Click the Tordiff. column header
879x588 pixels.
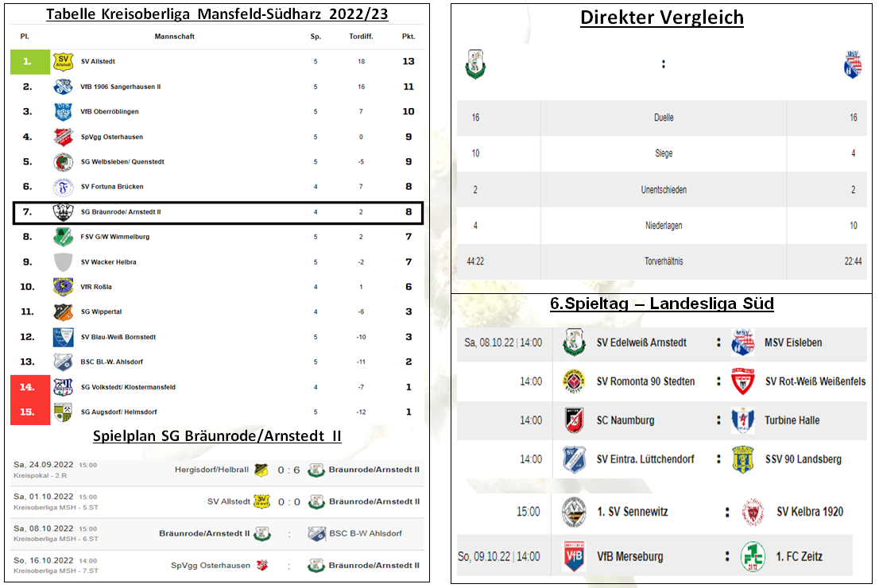coord(361,37)
